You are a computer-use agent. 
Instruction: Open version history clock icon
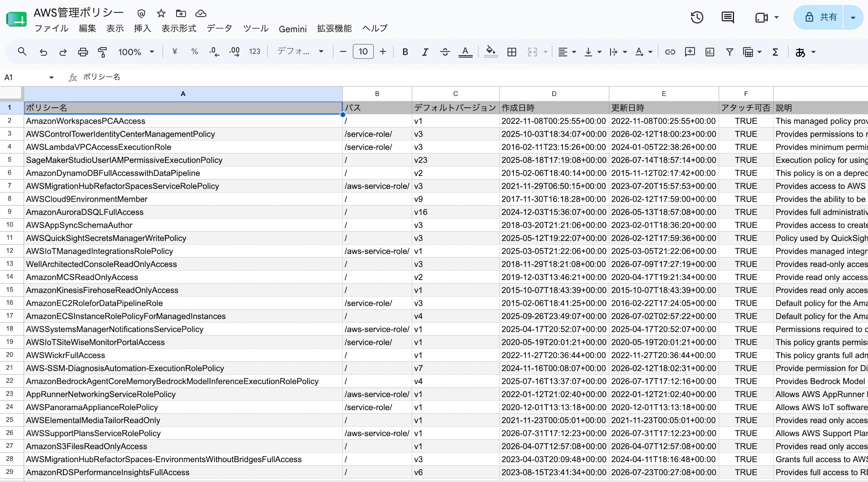pos(697,17)
